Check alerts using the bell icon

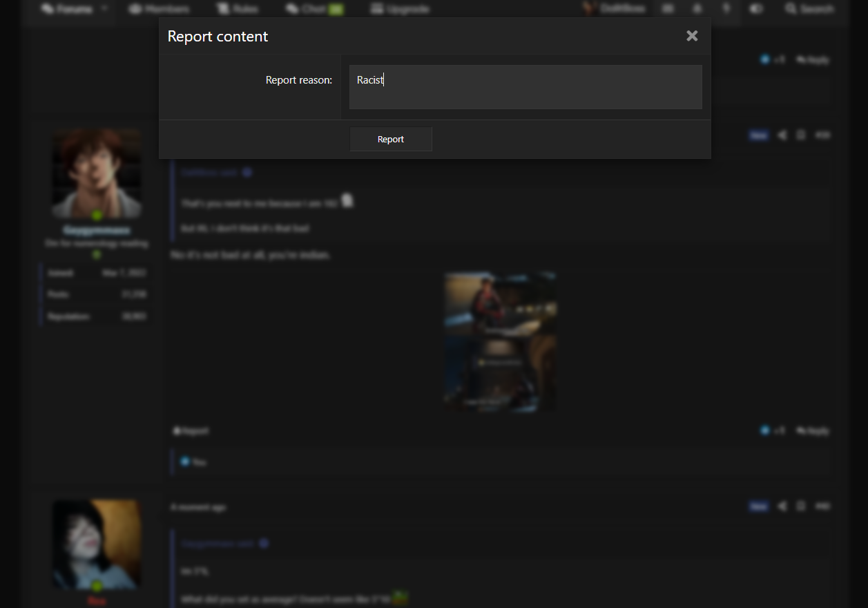[x=697, y=8]
